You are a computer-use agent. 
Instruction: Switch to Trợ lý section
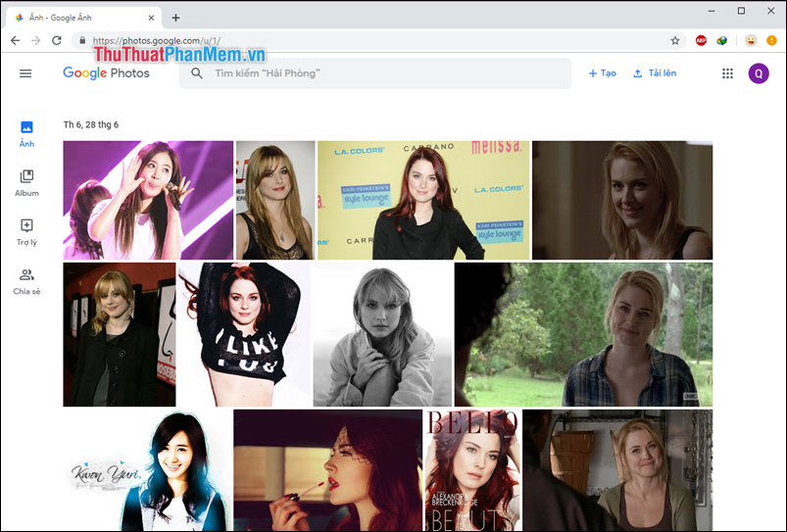click(26, 231)
